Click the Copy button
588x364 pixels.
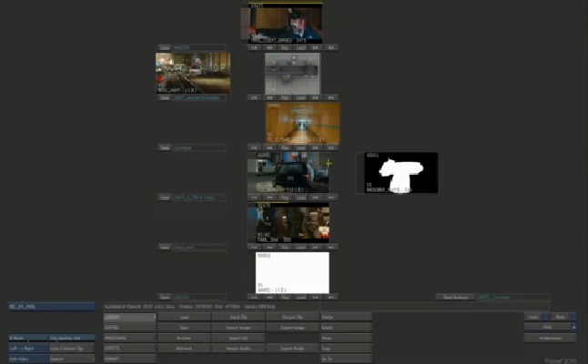coord(346,349)
